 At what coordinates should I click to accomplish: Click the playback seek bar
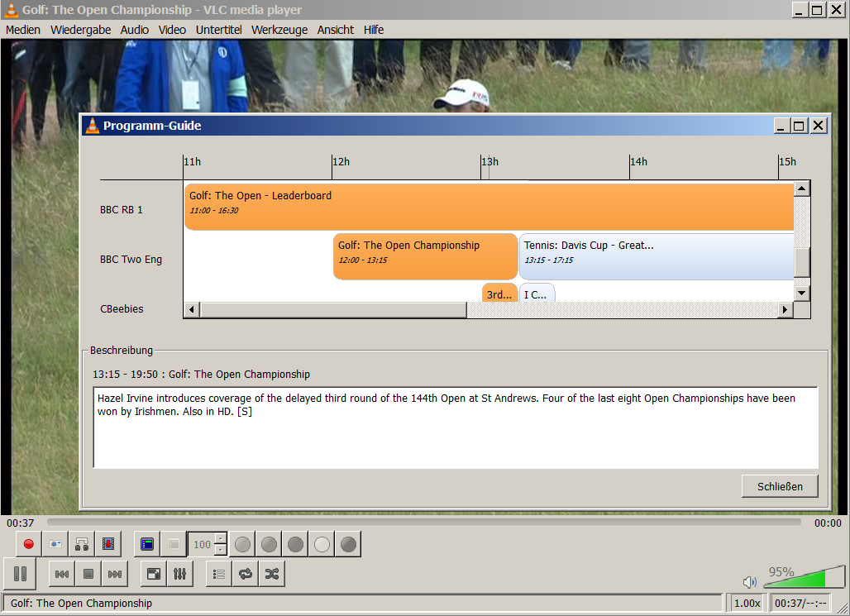pyautogui.click(x=424, y=523)
